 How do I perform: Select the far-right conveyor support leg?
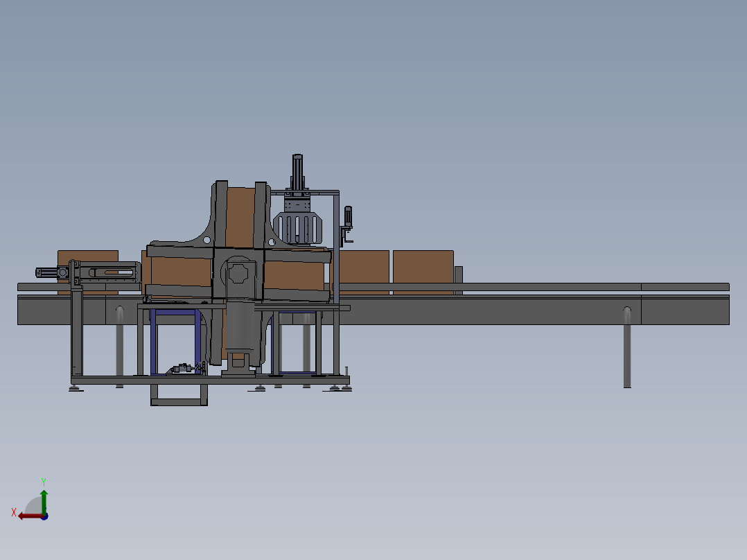point(627,347)
